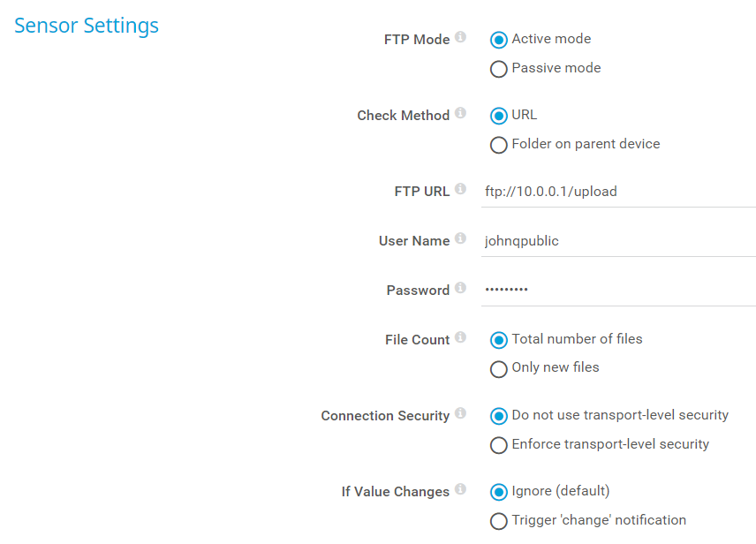Click the info icon beside FTP Mode
The height and width of the screenshot is (544, 756).
460,38
